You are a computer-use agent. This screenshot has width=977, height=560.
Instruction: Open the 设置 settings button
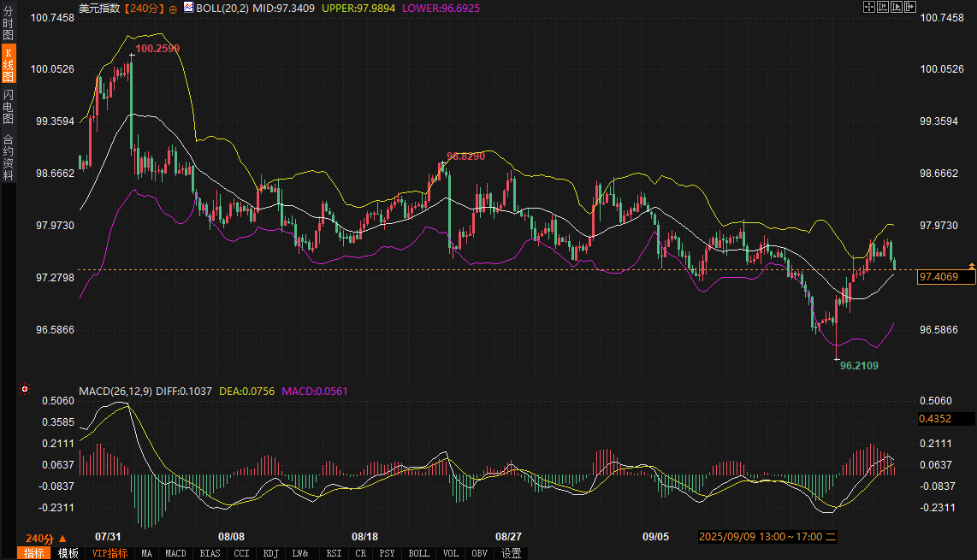click(511, 553)
